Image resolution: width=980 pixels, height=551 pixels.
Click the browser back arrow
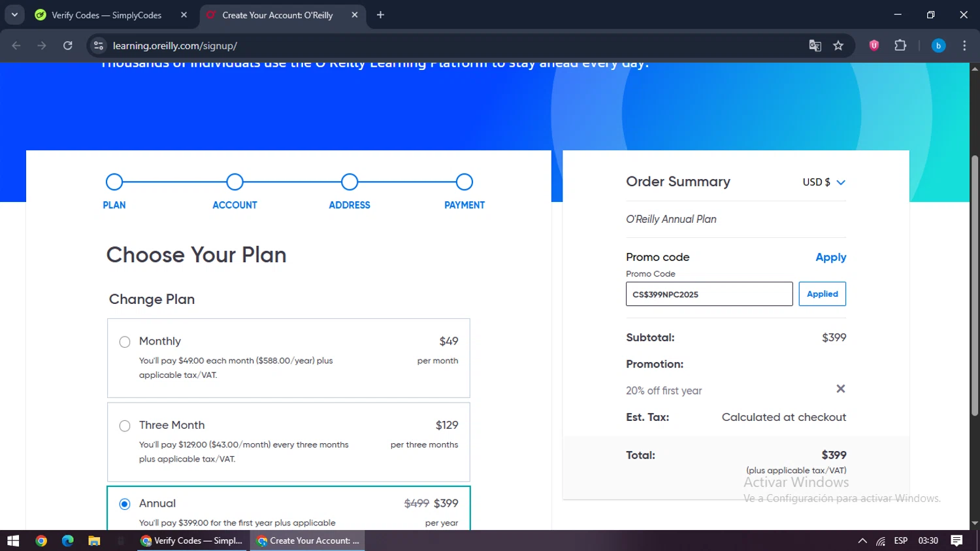[16, 46]
